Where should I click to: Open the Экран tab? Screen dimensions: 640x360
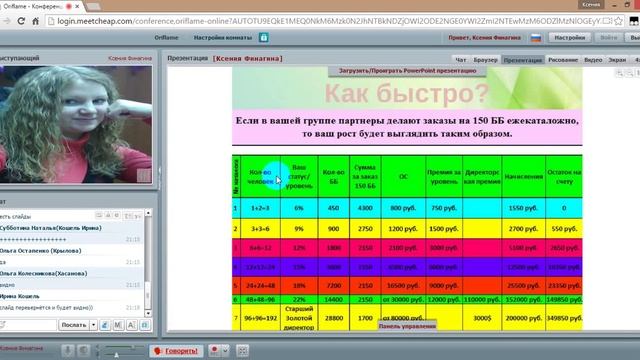617,60
